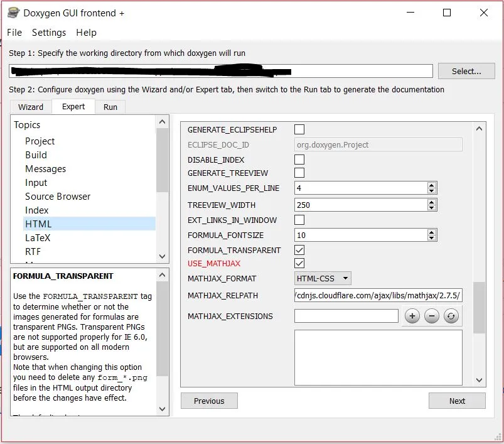Click the Doxygen app icon in title bar
Image resolution: width=504 pixels, height=444 pixels.
[14, 13]
